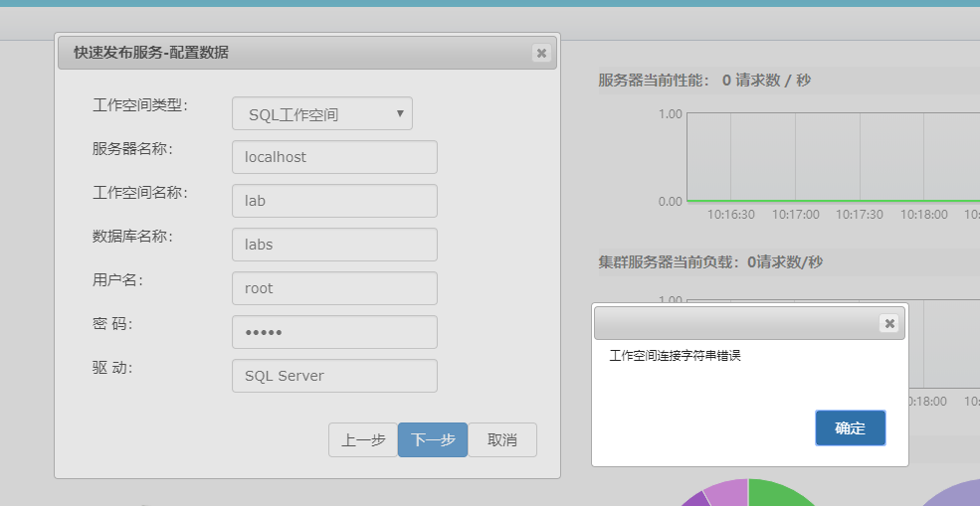
Task: Click the 10:17:00 time axis label
Action: 795,215
